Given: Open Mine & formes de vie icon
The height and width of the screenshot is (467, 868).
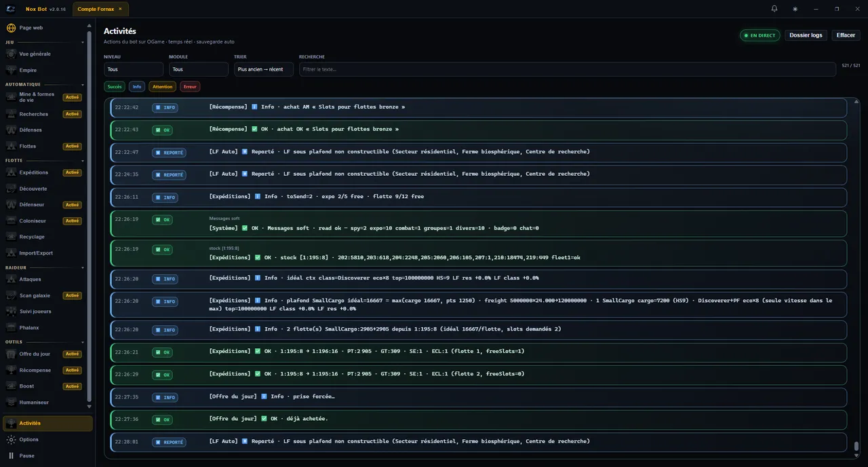Looking at the screenshot, I should 11,97.
